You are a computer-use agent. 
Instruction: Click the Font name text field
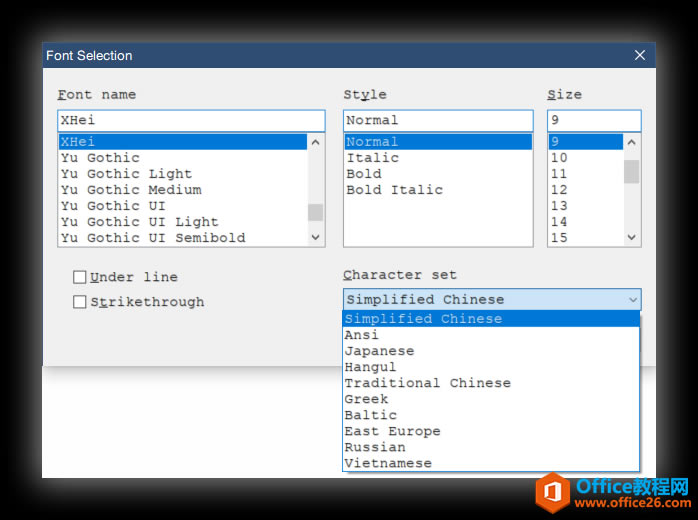tap(190, 120)
